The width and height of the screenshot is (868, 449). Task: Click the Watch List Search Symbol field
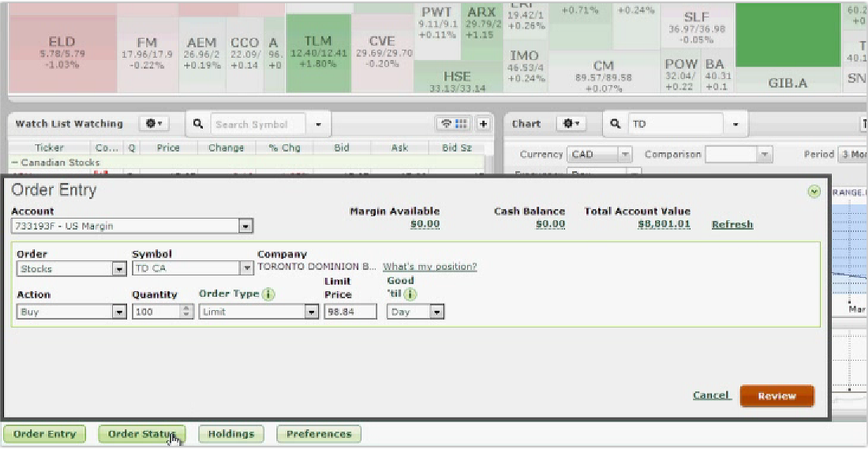point(257,125)
